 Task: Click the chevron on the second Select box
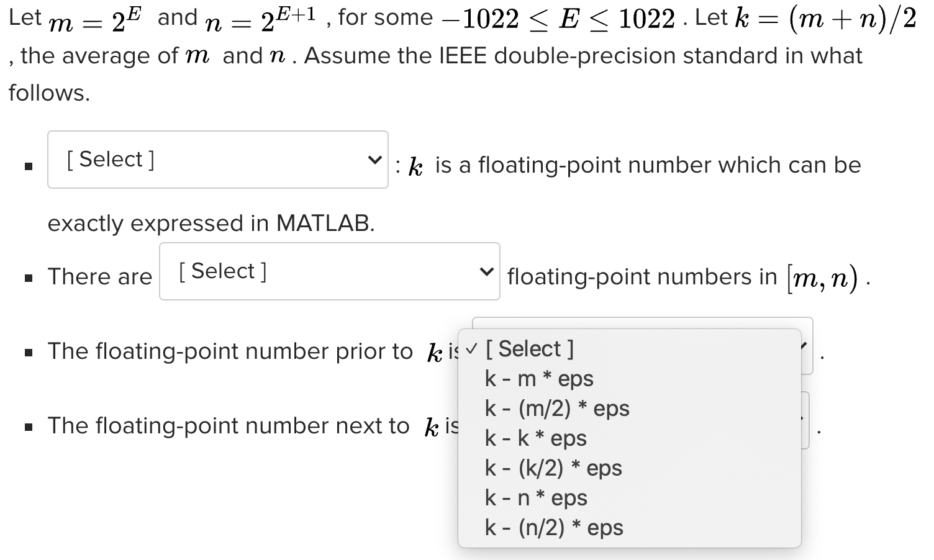(x=486, y=271)
